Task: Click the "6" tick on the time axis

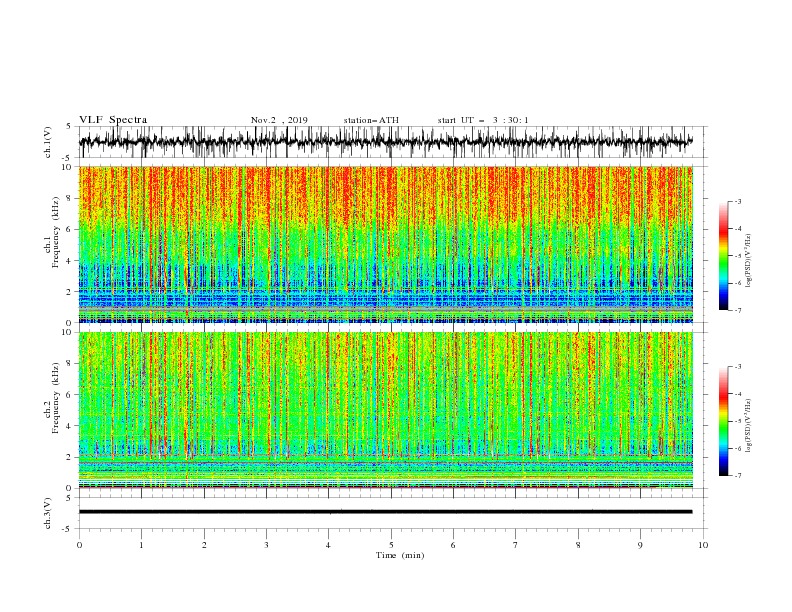Action: pos(453,545)
